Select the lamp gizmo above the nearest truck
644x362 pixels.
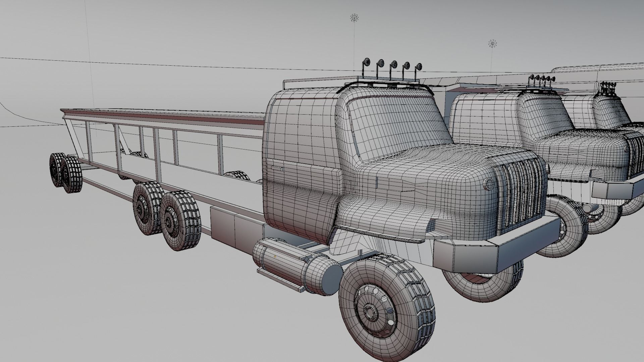click(x=354, y=18)
